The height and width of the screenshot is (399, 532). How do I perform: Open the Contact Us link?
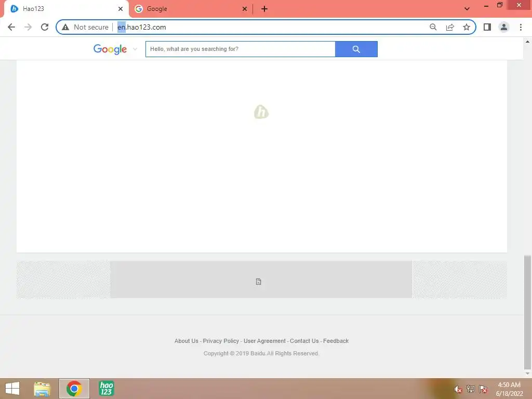(x=304, y=341)
